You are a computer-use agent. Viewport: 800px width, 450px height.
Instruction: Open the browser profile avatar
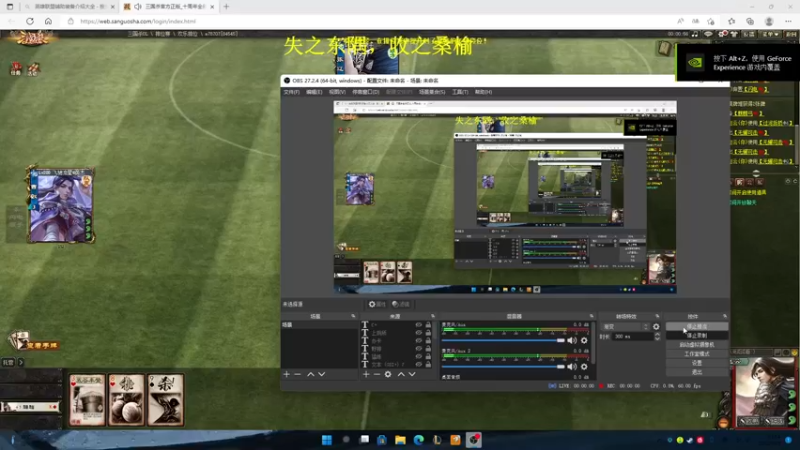(x=769, y=21)
